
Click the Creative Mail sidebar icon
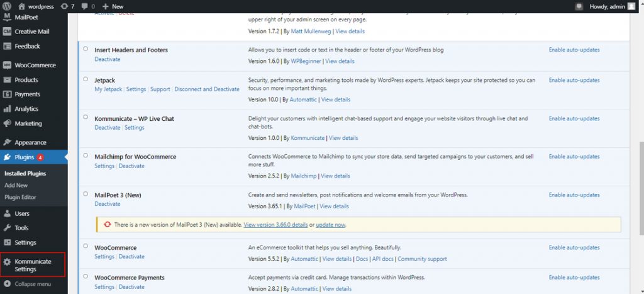click(7, 31)
